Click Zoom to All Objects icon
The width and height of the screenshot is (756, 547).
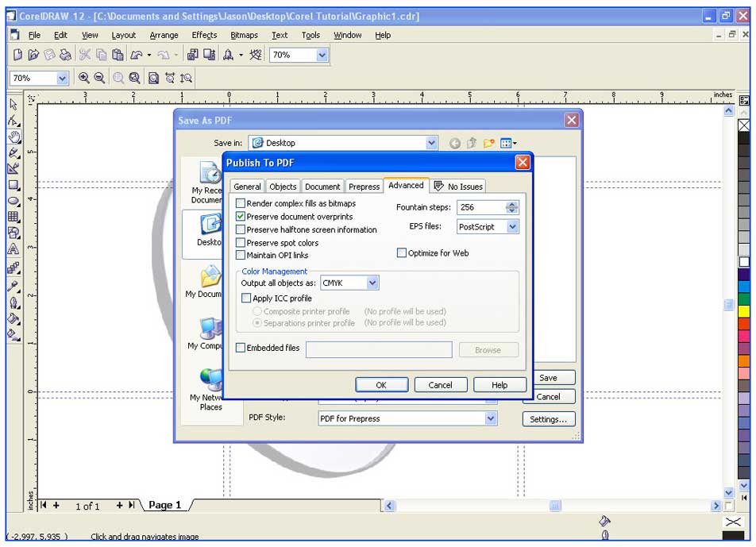[x=134, y=78]
